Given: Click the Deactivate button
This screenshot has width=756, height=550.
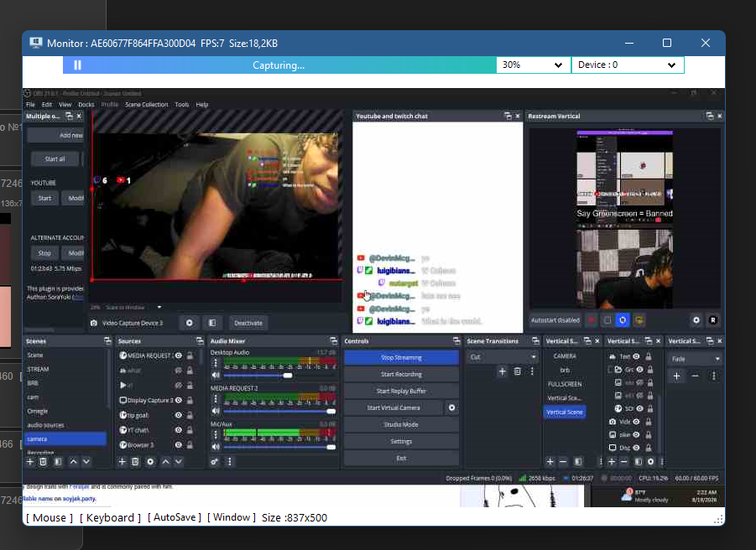Looking at the screenshot, I should (x=248, y=323).
